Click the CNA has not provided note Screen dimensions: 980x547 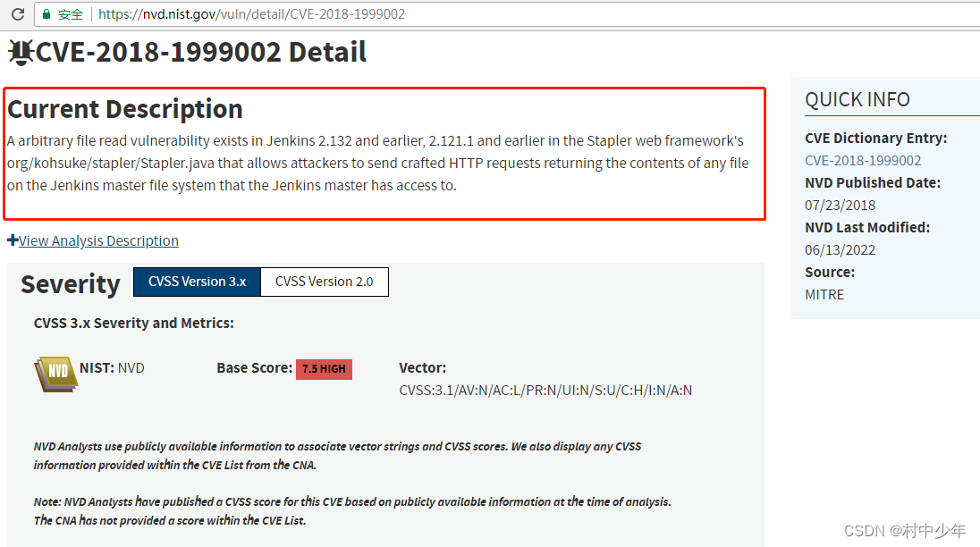tap(170, 521)
